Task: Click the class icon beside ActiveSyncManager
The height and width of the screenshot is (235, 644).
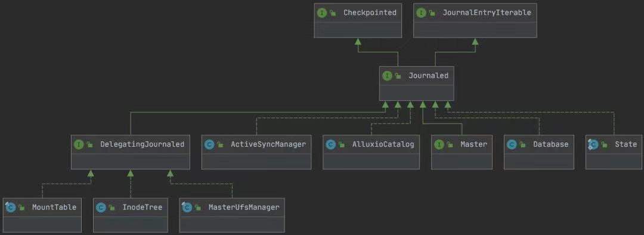Action: click(209, 144)
